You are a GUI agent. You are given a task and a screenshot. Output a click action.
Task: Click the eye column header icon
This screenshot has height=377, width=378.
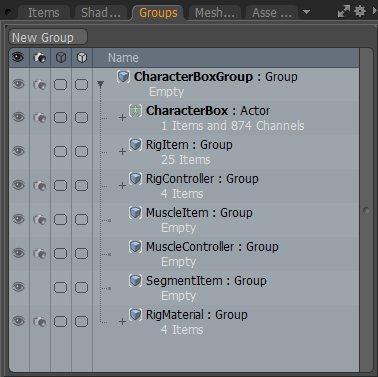18,57
